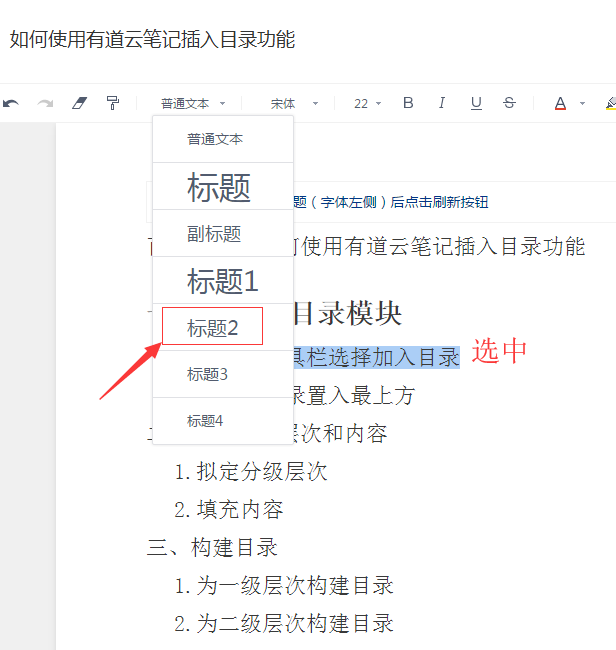This screenshot has width=616, height=650.
Task: Choose 普通文本 from the style menu
Action: click(x=223, y=139)
